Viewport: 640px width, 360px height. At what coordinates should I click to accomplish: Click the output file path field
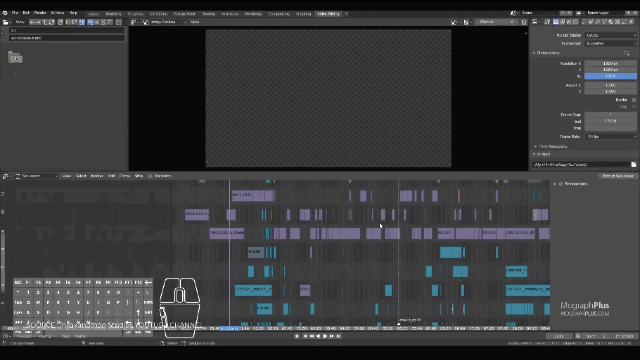pos(580,165)
